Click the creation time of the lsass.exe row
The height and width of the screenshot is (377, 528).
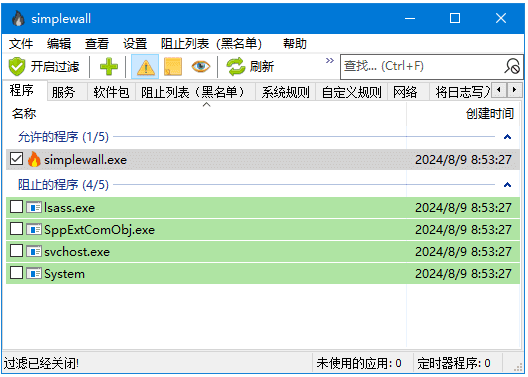click(x=463, y=208)
